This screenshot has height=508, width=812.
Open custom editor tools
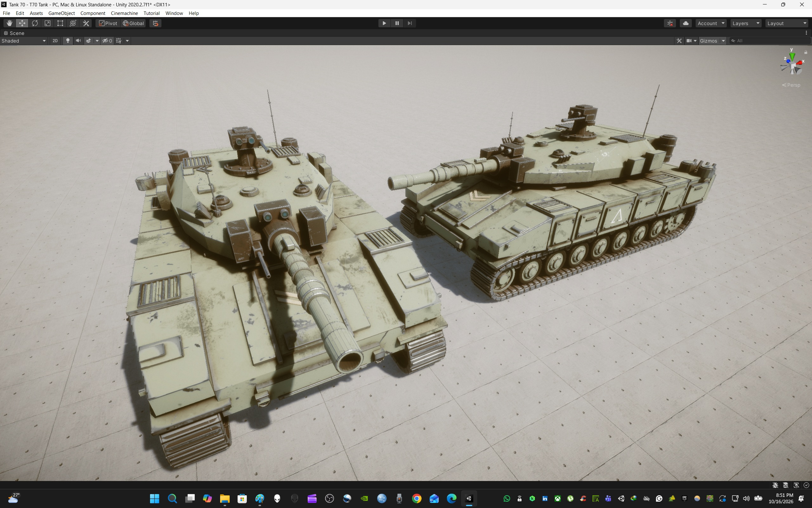pos(86,23)
